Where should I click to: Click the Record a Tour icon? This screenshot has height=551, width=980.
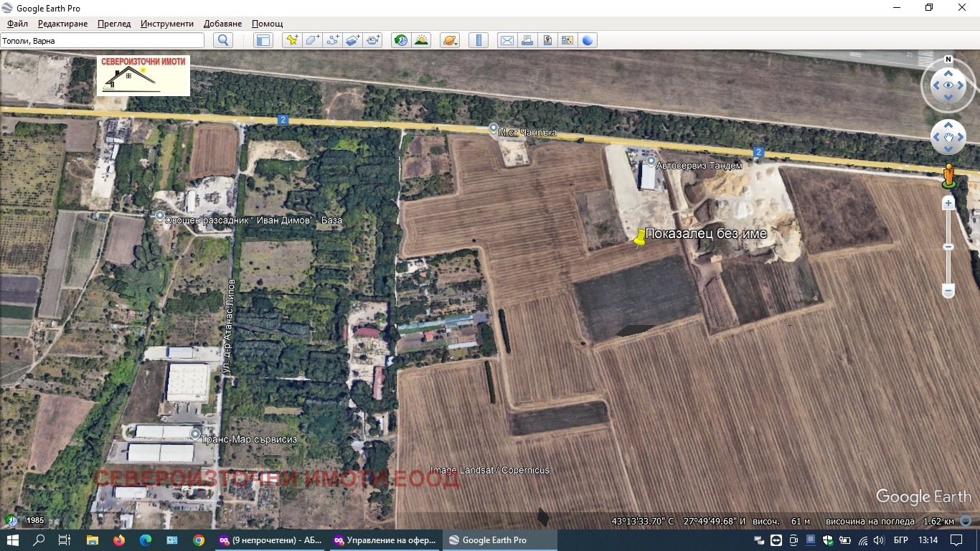coord(373,40)
